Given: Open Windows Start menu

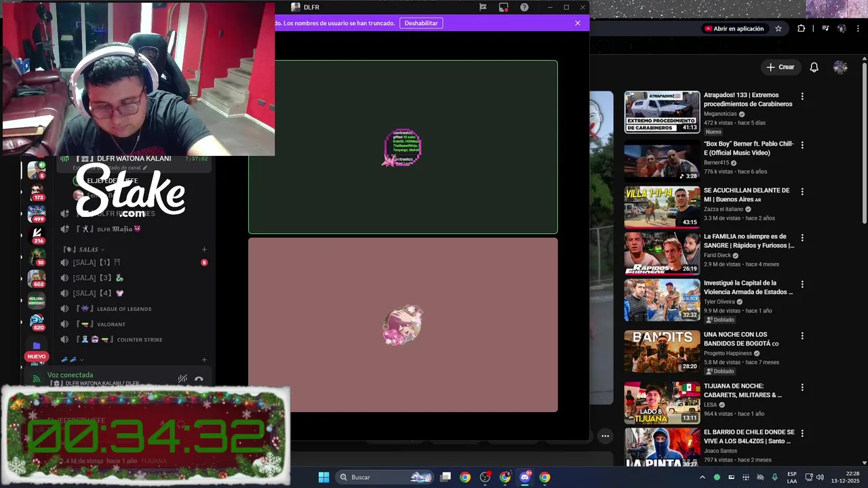Looking at the screenshot, I should coord(324,477).
